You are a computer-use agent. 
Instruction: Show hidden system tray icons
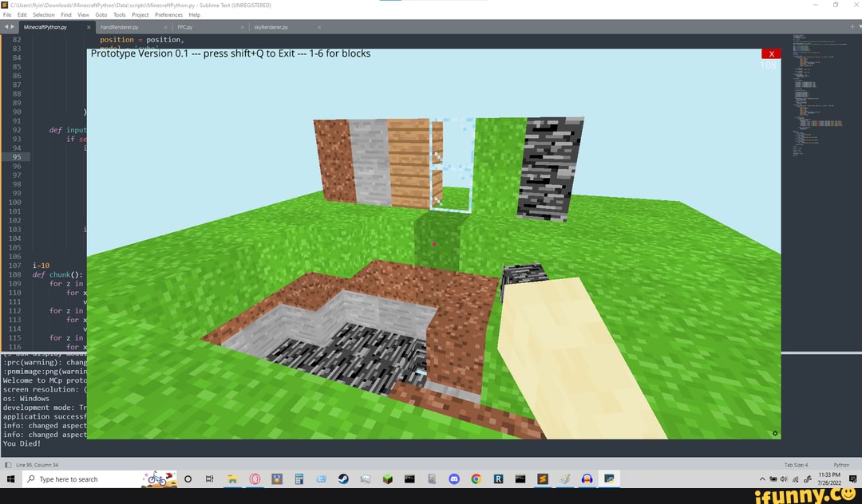point(762,479)
